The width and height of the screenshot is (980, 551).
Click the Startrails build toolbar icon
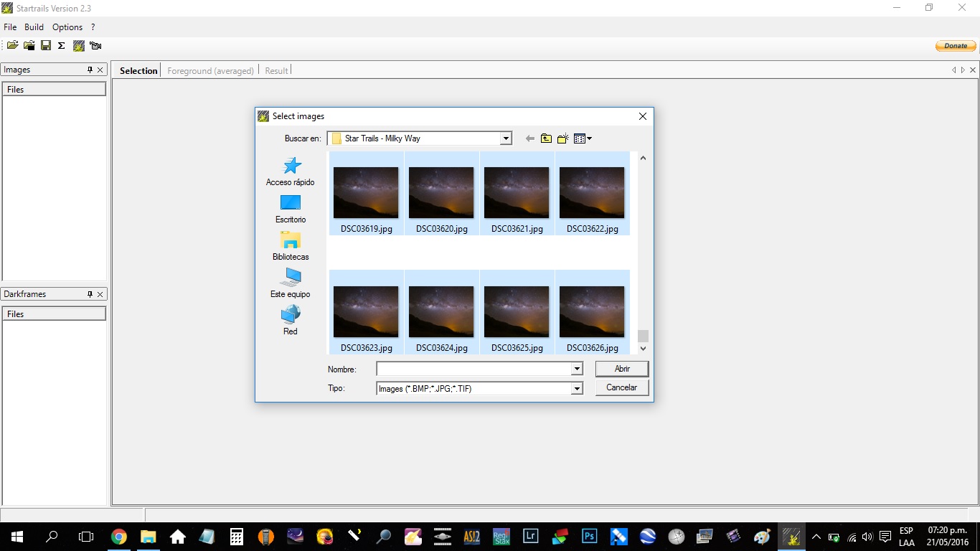point(79,45)
